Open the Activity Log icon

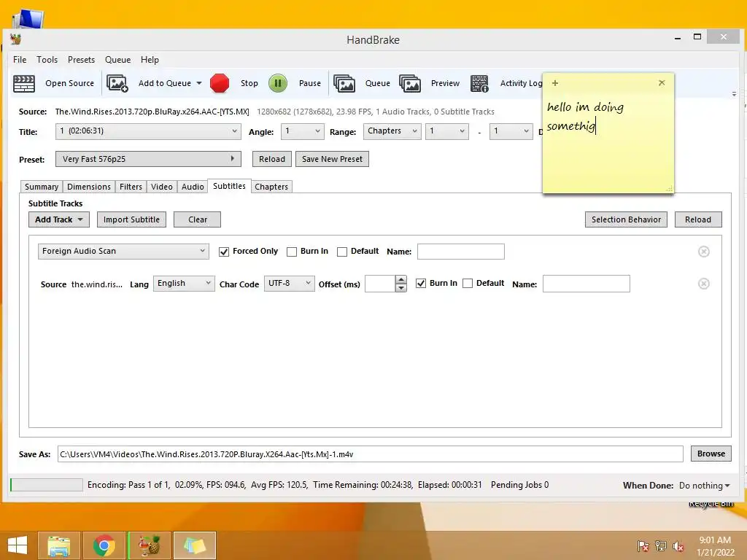(479, 83)
